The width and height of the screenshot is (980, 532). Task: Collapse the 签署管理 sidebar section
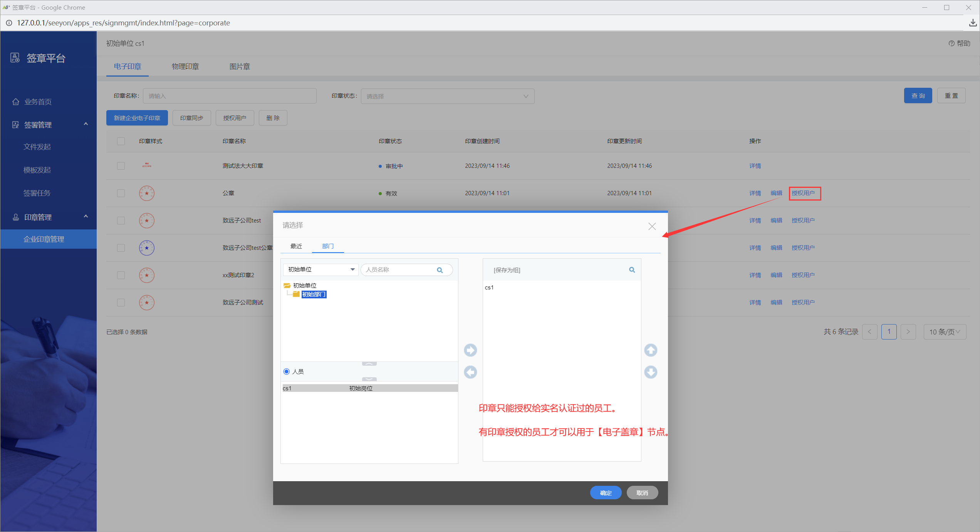pyautogui.click(x=86, y=124)
